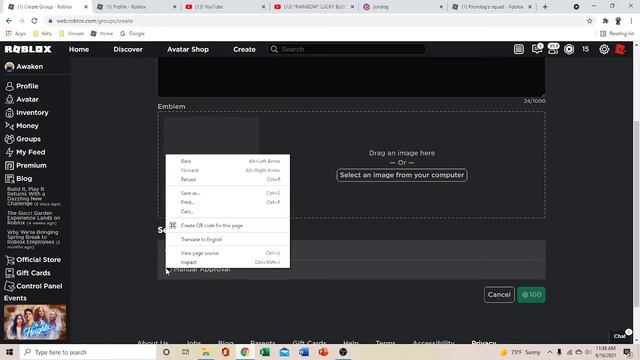
Task: Open the Groups sidebar icon
Action: (9, 139)
